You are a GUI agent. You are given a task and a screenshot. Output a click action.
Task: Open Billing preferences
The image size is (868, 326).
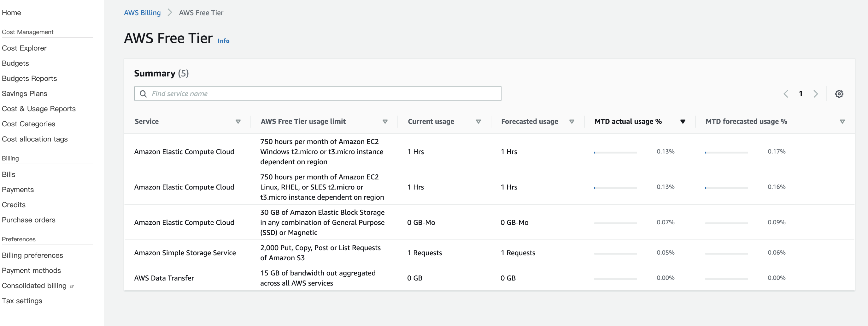click(32, 256)
